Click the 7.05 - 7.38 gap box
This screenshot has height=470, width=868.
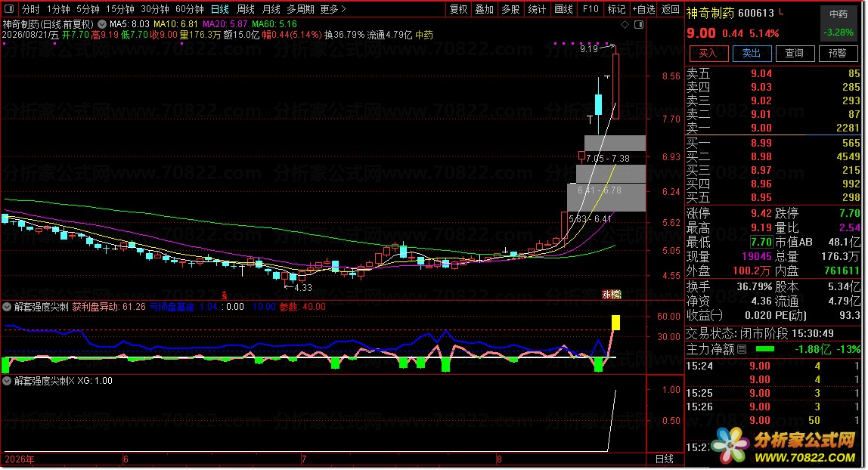coord(615,144)
